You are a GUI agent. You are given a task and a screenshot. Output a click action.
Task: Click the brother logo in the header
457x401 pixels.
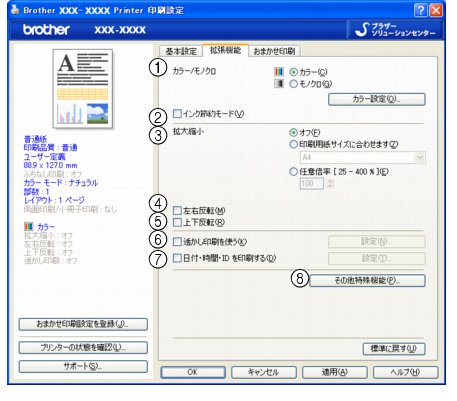(x=46, y=30)
